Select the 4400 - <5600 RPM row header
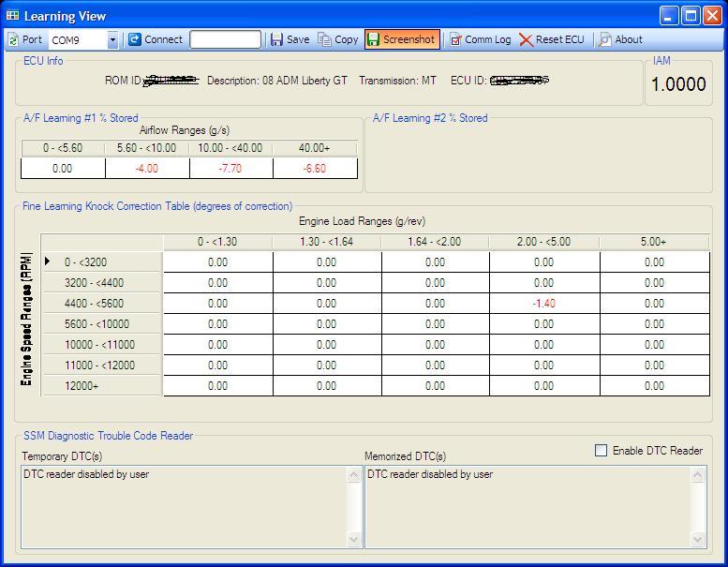This screenshot has width=728, height=567. 102,304
